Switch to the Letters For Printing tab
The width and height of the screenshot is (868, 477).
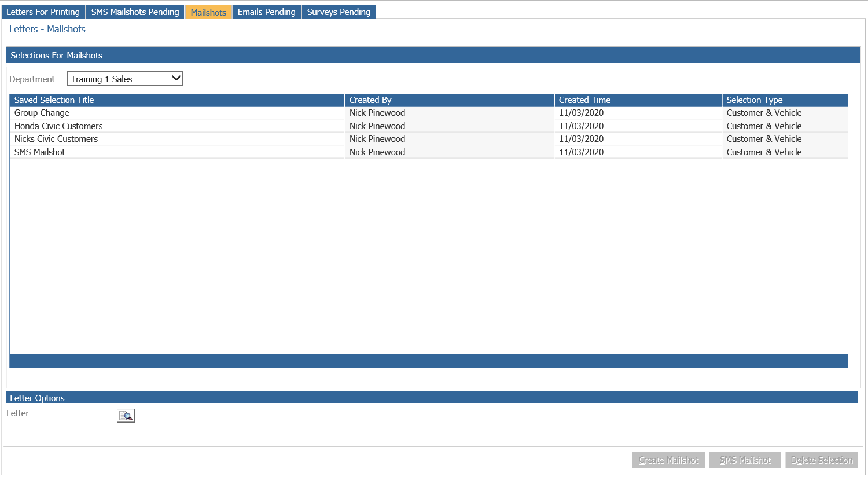(x=43, y=12)
